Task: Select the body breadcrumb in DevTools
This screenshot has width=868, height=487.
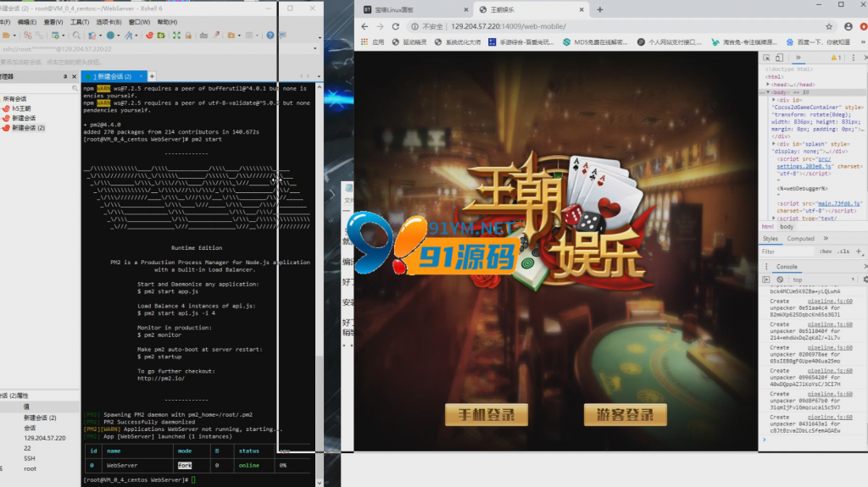Action: click(787, 226)
